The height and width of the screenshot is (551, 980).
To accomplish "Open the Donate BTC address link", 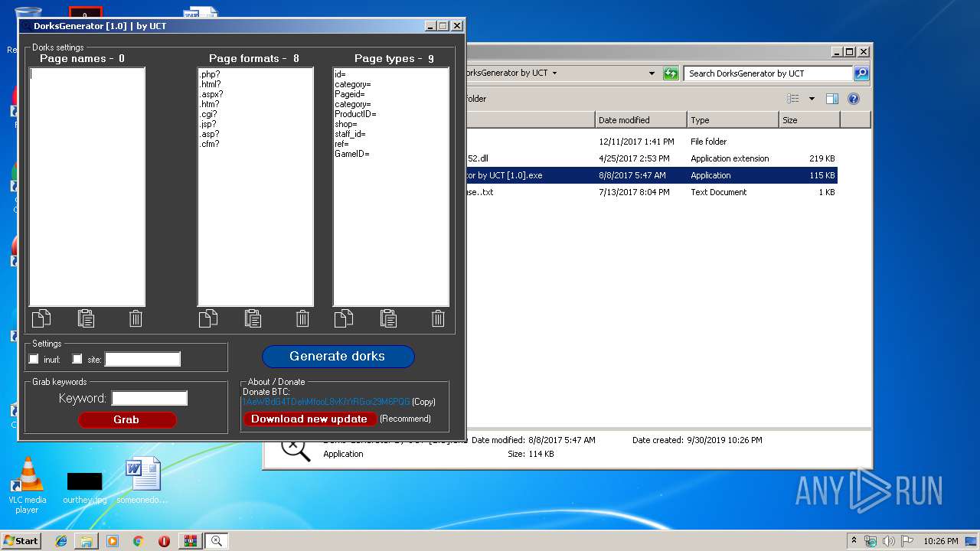I will pos(326,402).
